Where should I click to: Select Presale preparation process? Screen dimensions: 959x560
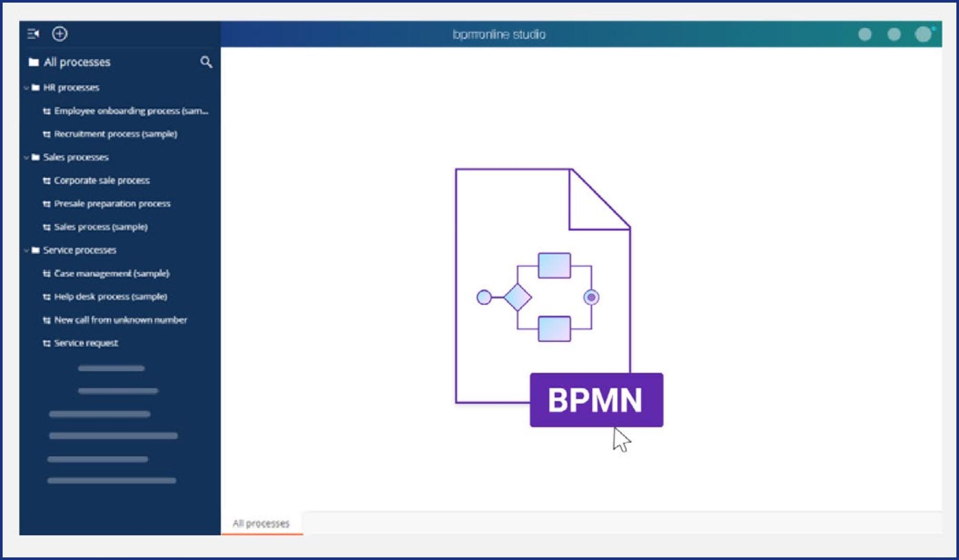pyautogui.click(x=112, y=204)
